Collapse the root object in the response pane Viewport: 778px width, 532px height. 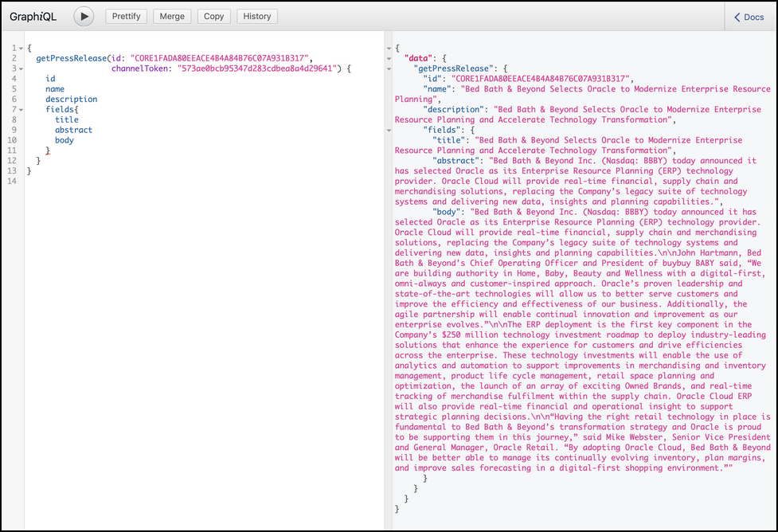click(389, 49)
